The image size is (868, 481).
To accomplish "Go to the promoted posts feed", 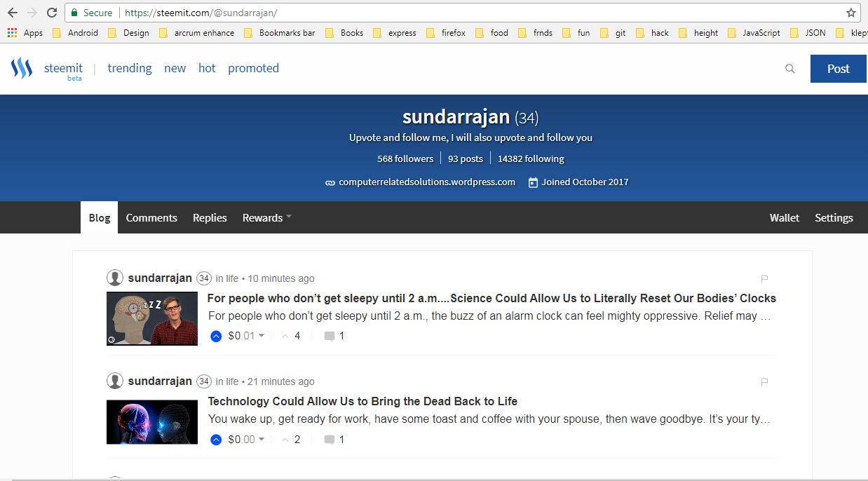I will click(253, 68).
